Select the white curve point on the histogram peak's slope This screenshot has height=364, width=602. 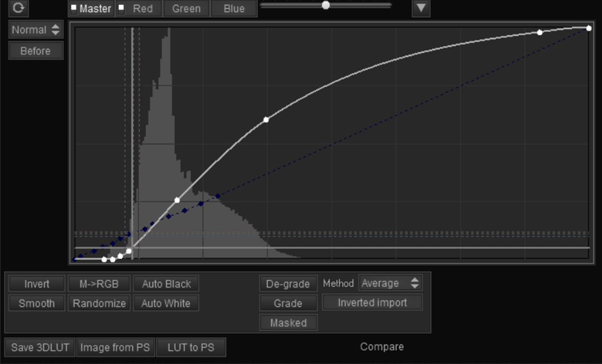(177, 200)
